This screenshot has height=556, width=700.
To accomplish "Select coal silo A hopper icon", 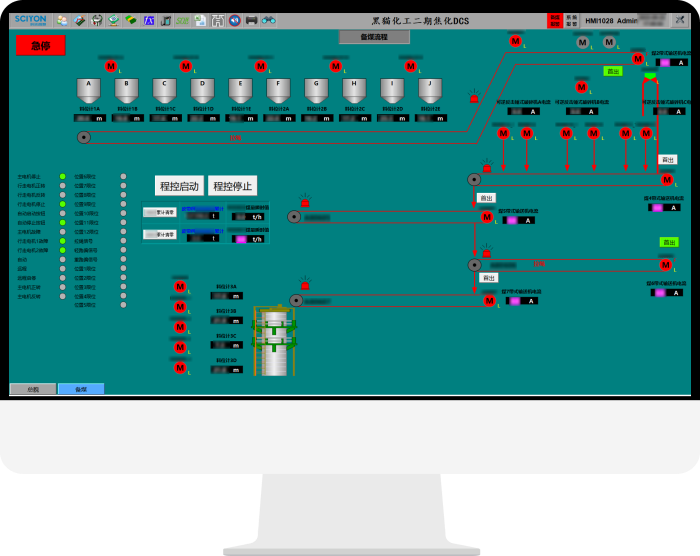I will 89,90.
